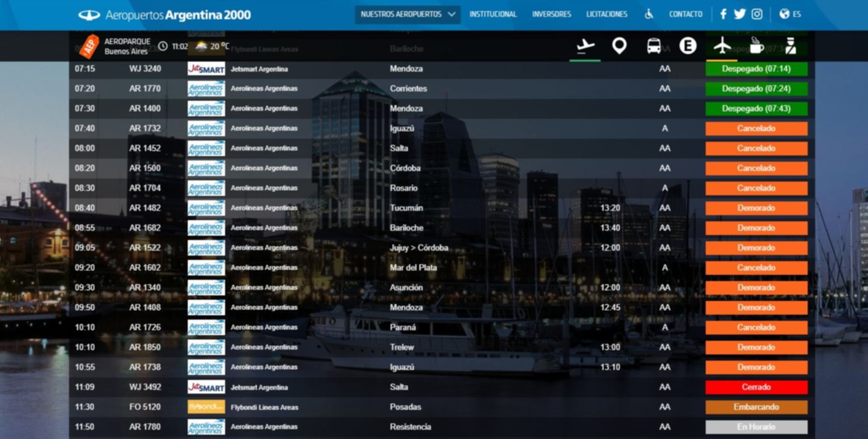Open the Institucional menu item
Viewport: 868px width, 439px height.
(x=493, y=14)
